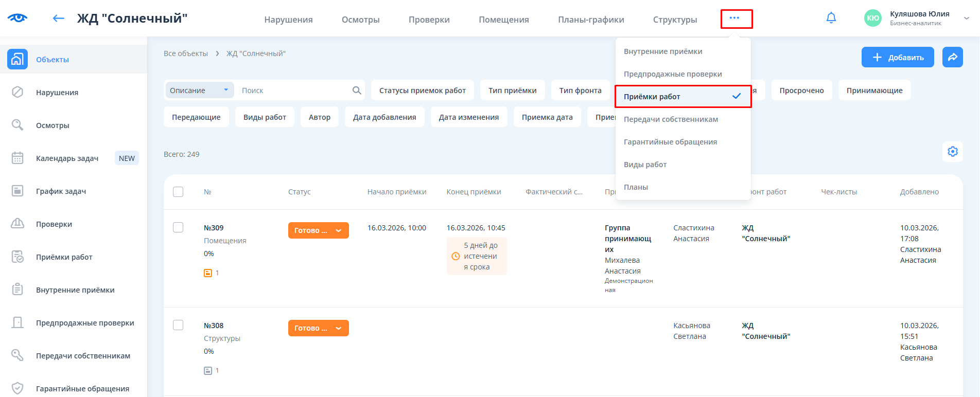Click the eye logo icon
This screenshot has height=397, width=980.
coord(17,18)
